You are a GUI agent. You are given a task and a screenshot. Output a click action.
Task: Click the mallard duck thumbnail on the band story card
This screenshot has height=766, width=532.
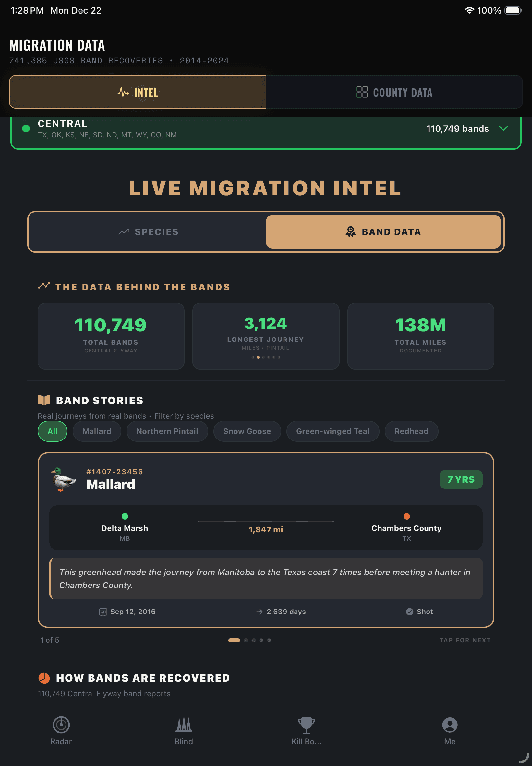click(63, 482)
